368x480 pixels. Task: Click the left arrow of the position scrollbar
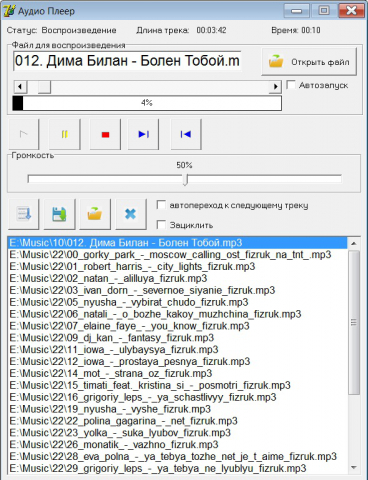point(20,87)
